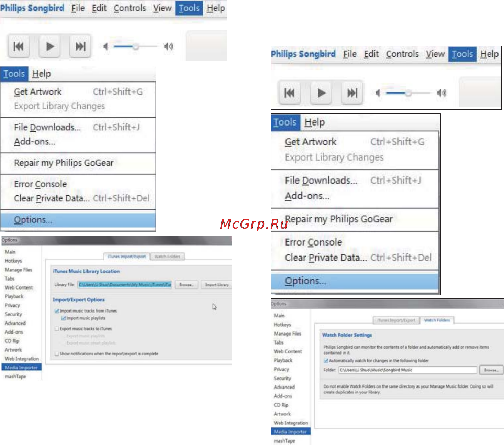Click volume slider knob in left-hand player

[x=136, y=46]
